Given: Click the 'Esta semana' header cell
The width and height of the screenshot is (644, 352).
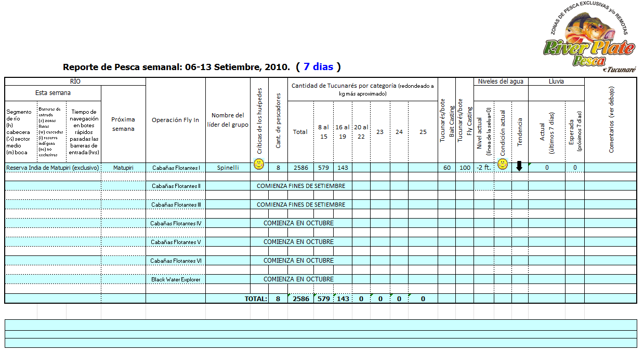Looking at the screenshot, I should 53,93.
